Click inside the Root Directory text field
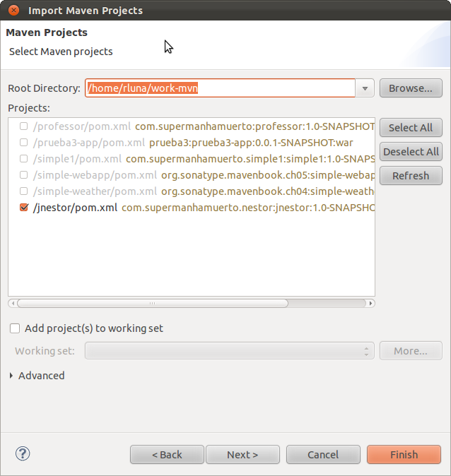 219,88
